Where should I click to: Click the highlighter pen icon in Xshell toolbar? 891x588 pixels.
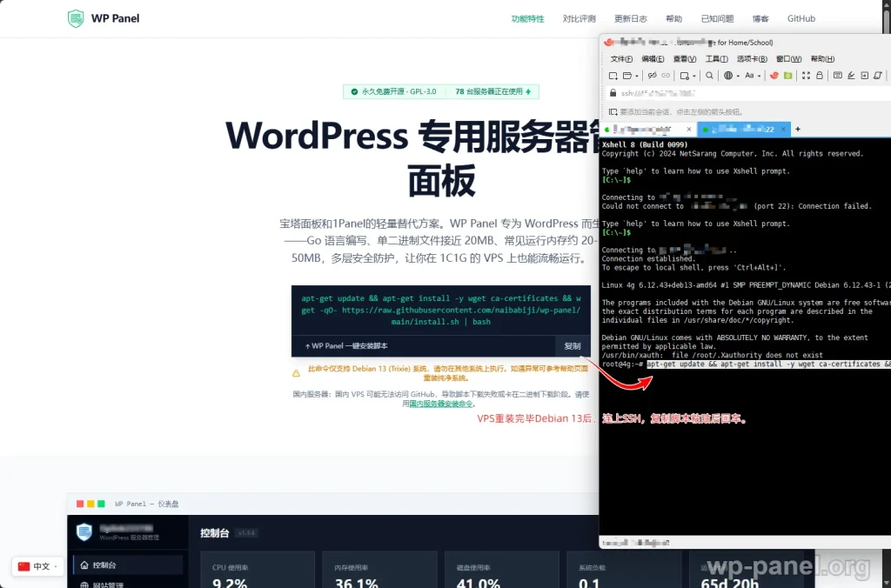(x=851, y=76)
